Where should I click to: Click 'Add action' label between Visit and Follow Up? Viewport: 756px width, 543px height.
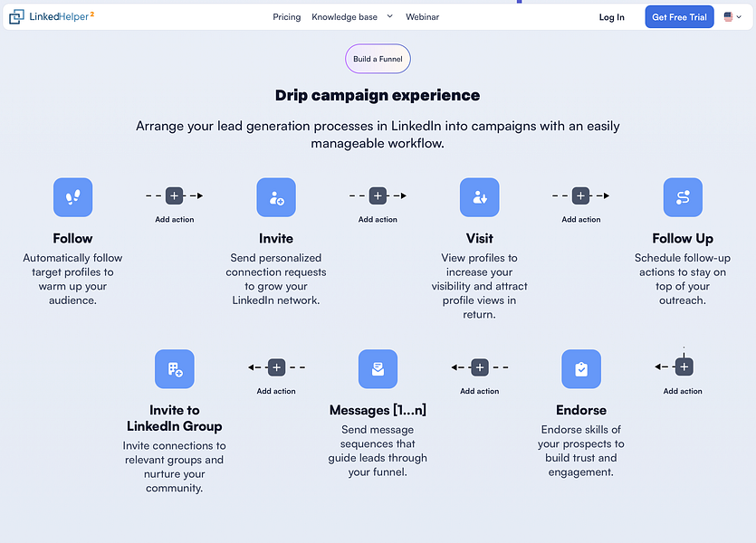581,219
